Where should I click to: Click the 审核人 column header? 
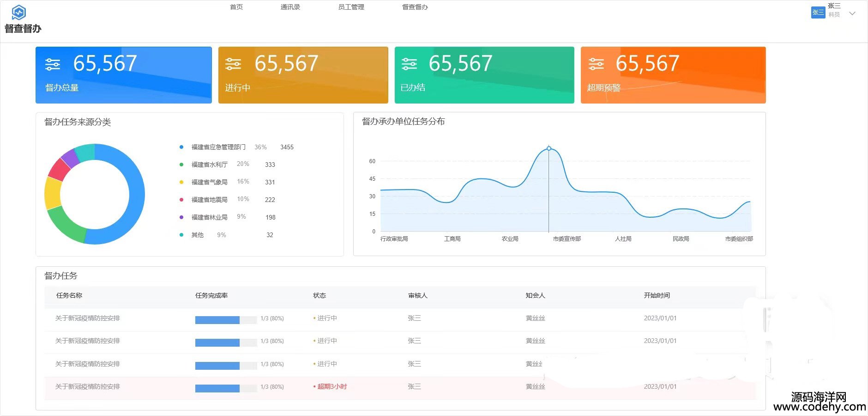(x=418, y=295)
